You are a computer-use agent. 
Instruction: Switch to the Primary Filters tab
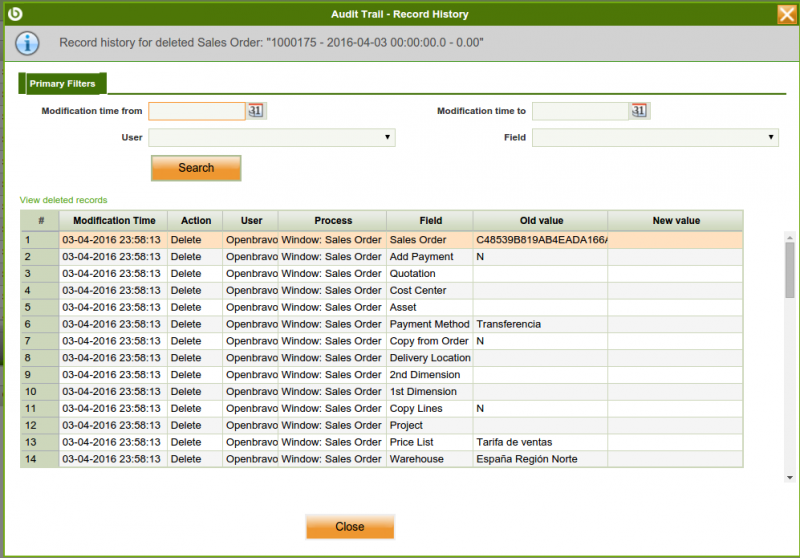(x=62, y=84)
